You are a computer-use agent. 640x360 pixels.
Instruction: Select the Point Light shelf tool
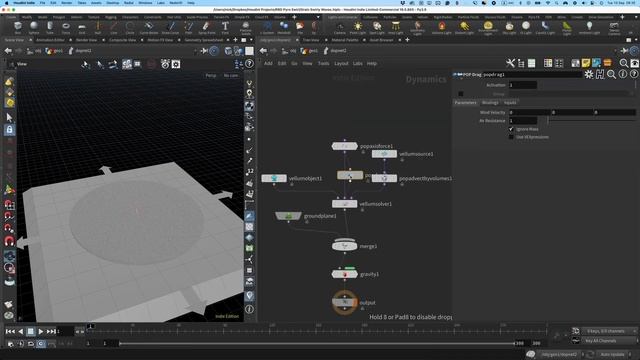point(358,27)
